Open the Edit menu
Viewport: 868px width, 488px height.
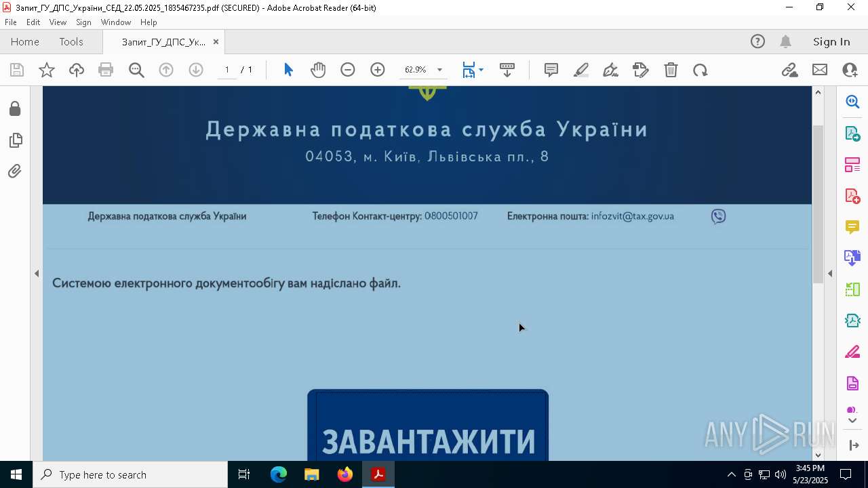(33, 22)
